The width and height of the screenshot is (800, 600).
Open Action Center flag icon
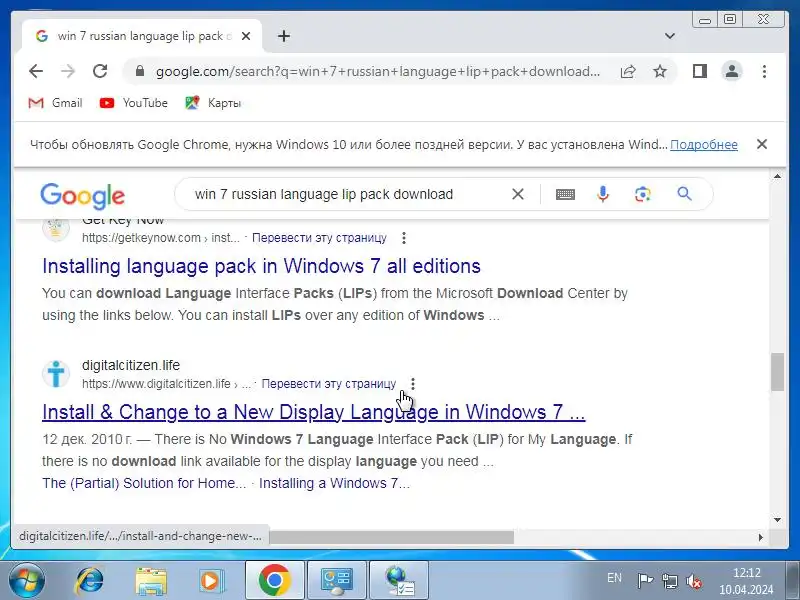[645, 581]
